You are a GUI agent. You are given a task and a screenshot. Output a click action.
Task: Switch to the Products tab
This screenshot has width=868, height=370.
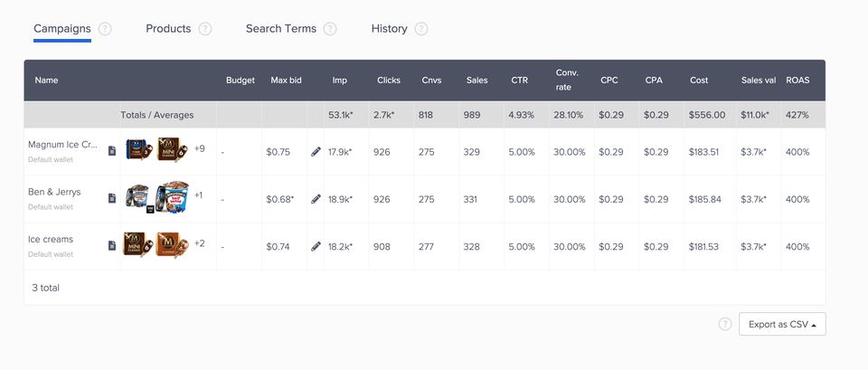168,29
